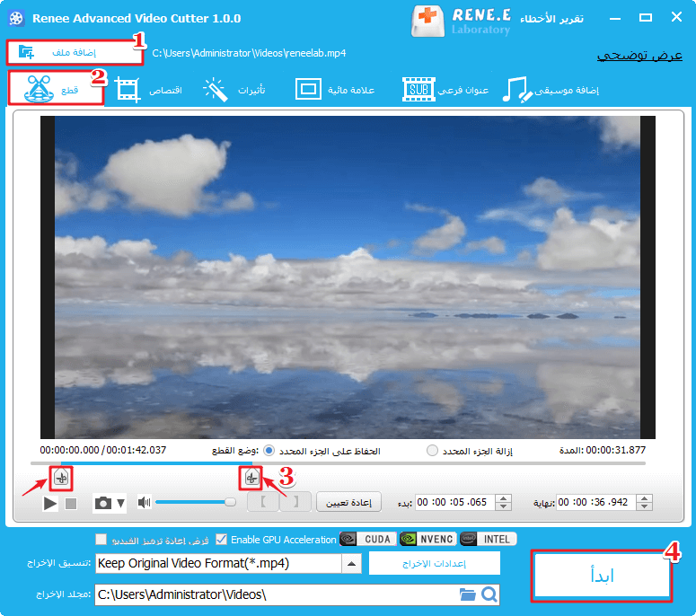This screenshot has height=616, width=696.
Task: Click the Start (ابدأ) button
Action: click(602, 576)
